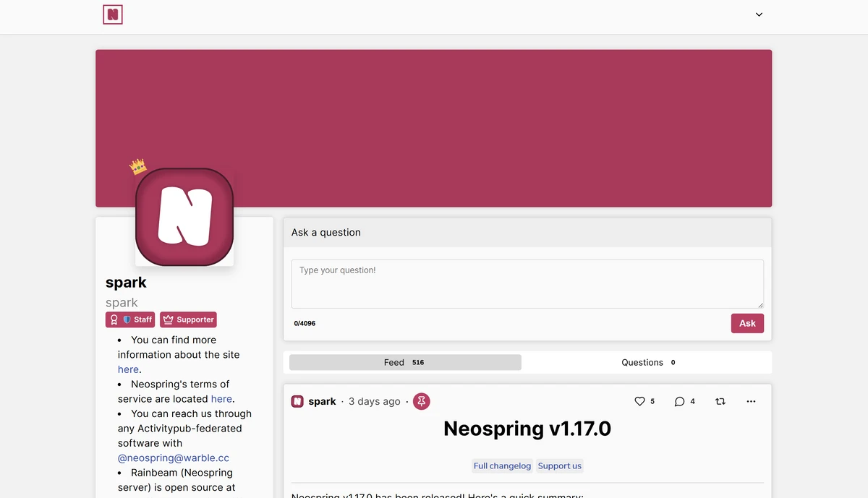Expand the top-right chevron menu
The width and height of the screenshot is (868, 498).
[759, 14]
